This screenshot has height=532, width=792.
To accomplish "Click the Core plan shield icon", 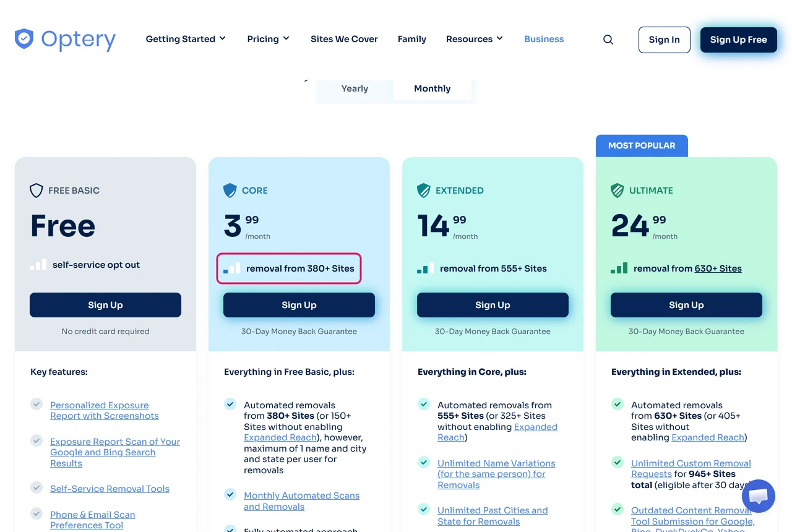I will [x=230, y=191].
